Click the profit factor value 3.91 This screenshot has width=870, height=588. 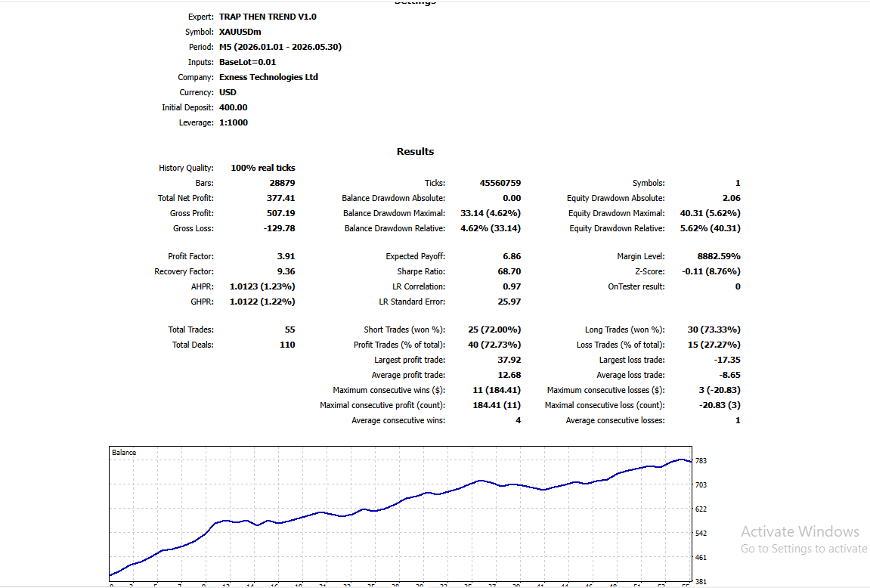[286, 256]
